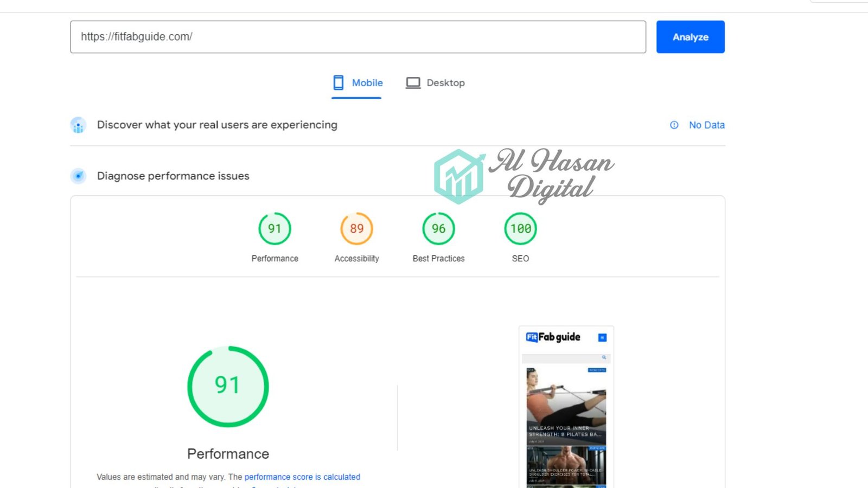The image size is (868, 488).
Task: Open the No Data link
Action: click(706, 125)
